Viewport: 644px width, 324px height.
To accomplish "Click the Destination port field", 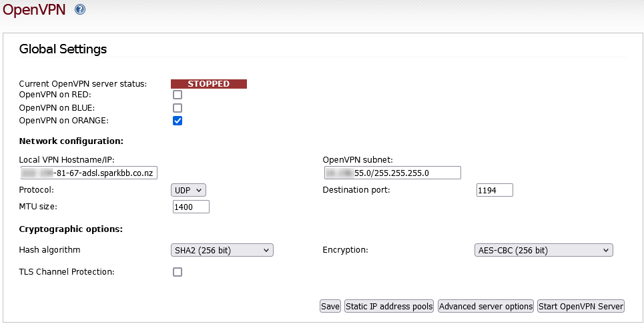I will 495,190.
